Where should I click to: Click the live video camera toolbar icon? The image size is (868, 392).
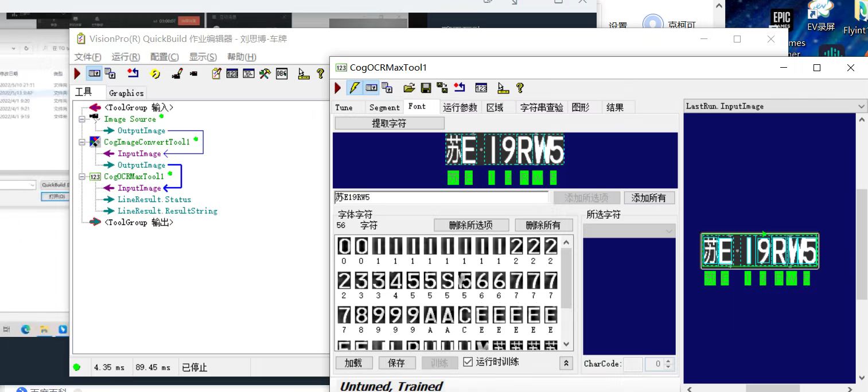(194, 73)
